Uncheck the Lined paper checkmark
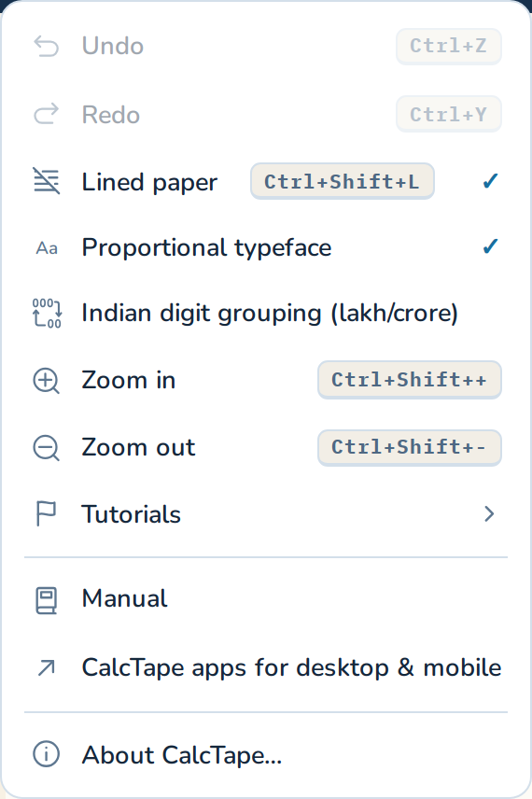This screenshot has height=799, width=532. pos(490,180)
